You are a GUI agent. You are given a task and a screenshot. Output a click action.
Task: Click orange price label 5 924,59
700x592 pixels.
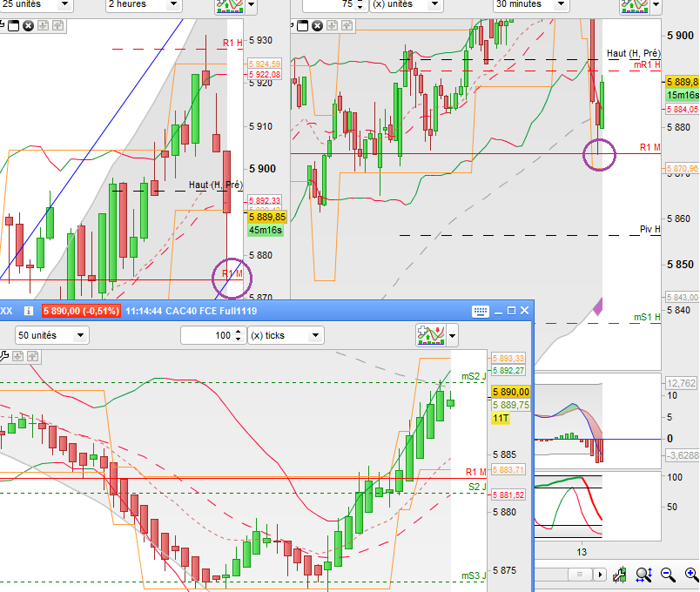tap(265, 64)
